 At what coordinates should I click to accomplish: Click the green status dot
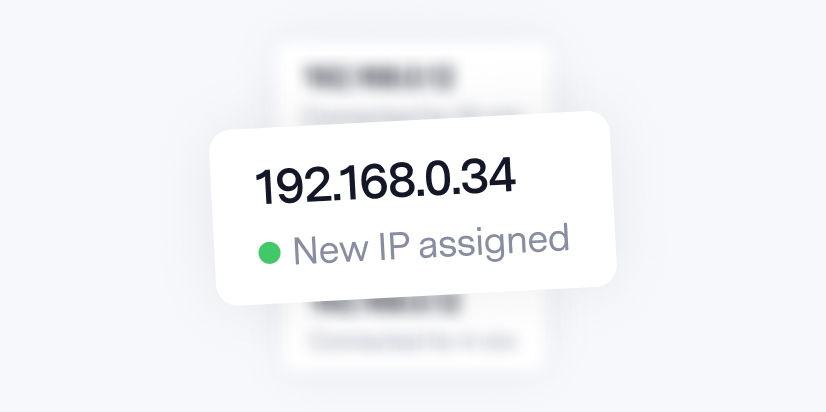(x=269, y=253)
